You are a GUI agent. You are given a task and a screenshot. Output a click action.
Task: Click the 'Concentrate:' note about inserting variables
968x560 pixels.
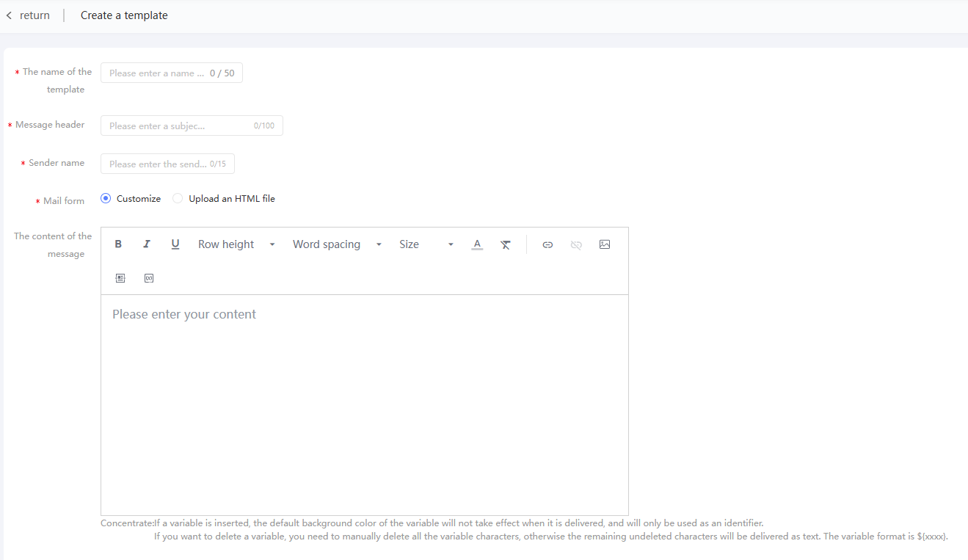click(x=432, y=523)
